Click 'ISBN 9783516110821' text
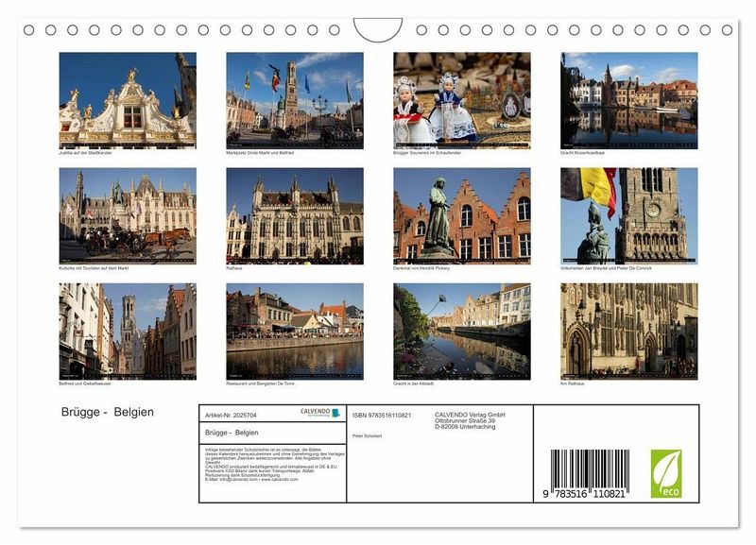This screenshot has height=545, width=756. pos(382,415)
